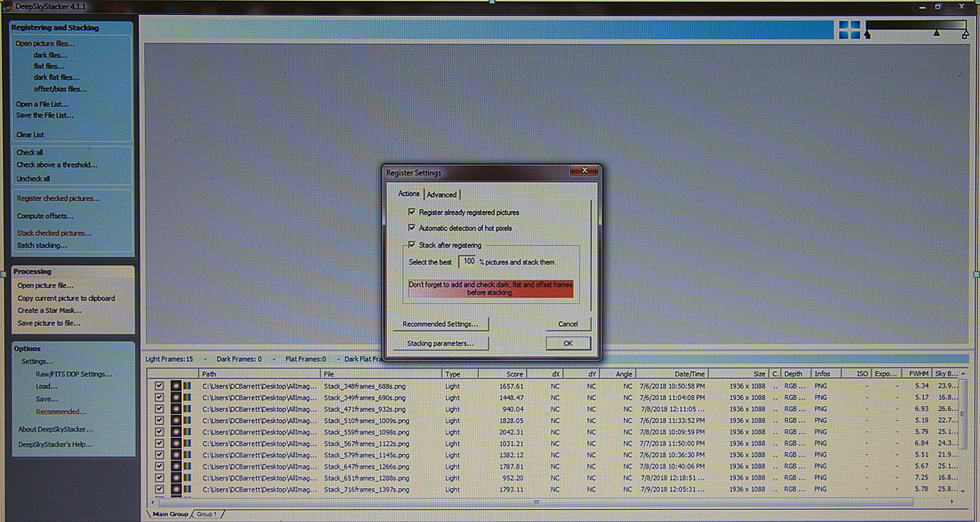Switch to the Main Group tab

[x=170, y=514]
